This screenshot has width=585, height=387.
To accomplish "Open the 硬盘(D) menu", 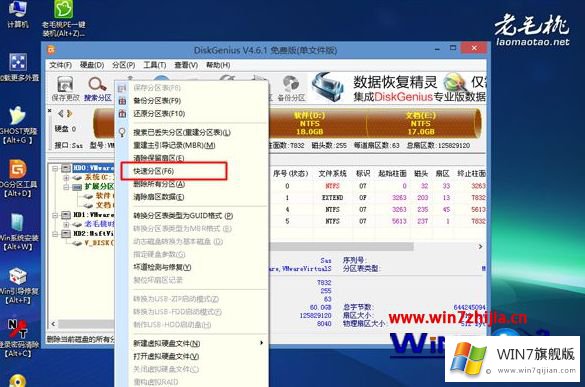I will 92,65.
